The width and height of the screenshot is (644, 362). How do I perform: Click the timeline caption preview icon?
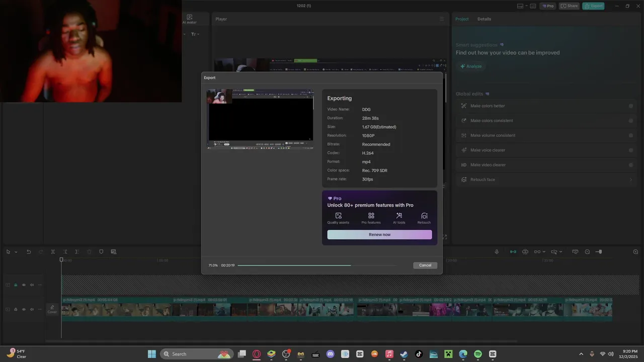(x=575, y=252)
